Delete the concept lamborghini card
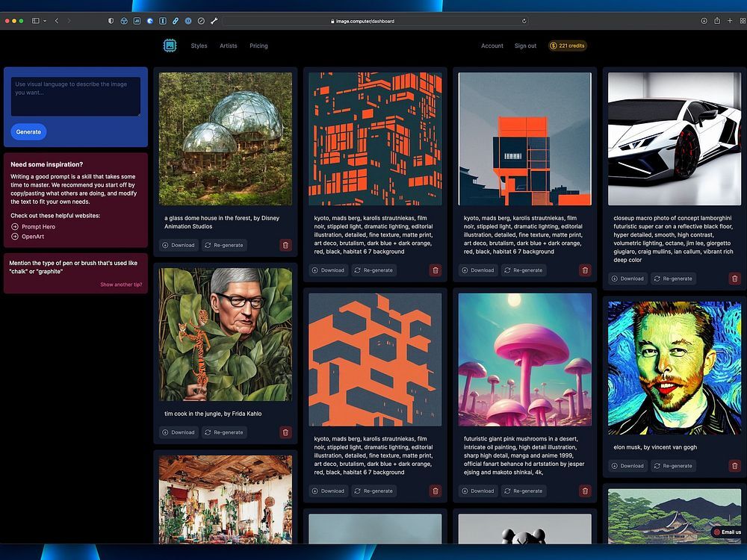747x560 pixels. coord(734,279)
